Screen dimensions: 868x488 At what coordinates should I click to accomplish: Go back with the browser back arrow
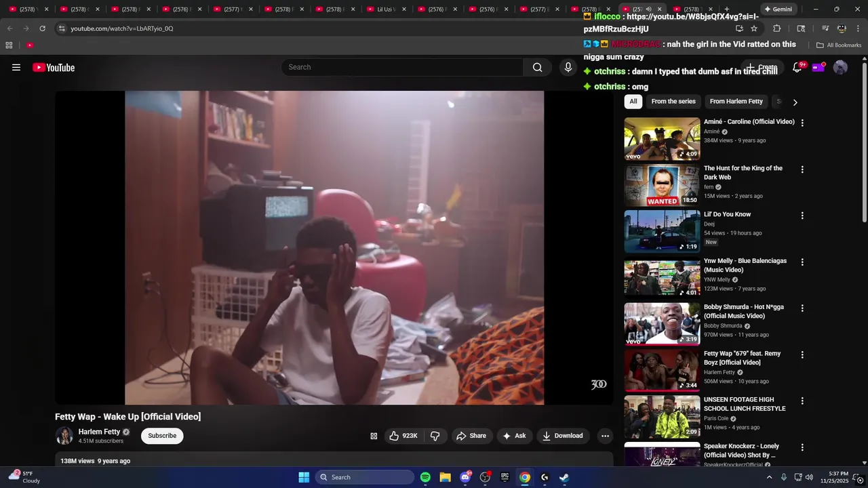tap(9, 28)
